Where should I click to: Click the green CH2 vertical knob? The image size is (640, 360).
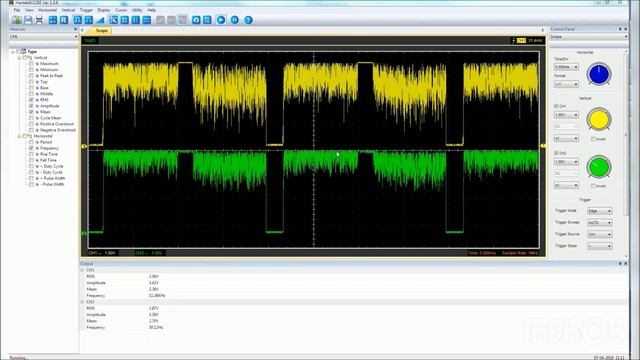599,167
